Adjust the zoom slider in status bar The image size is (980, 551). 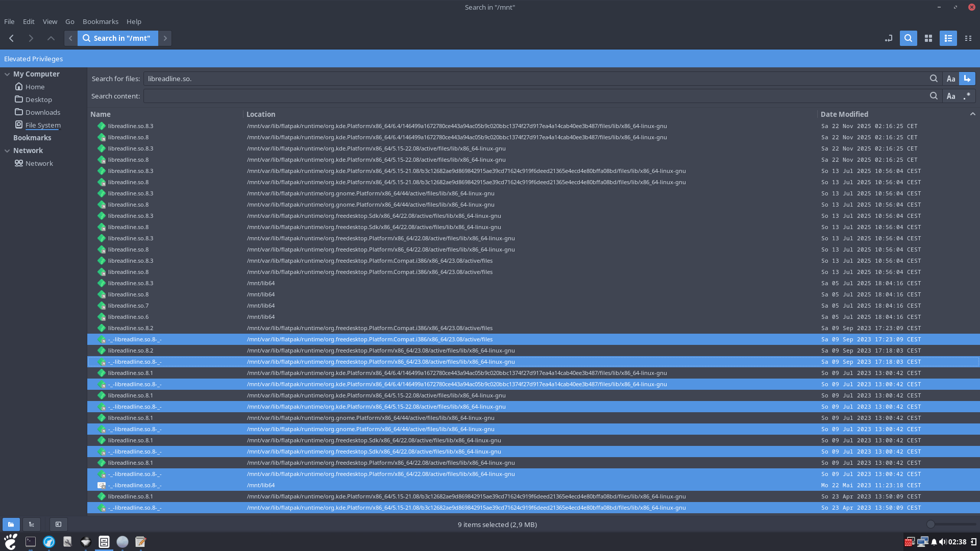(930, 524)
